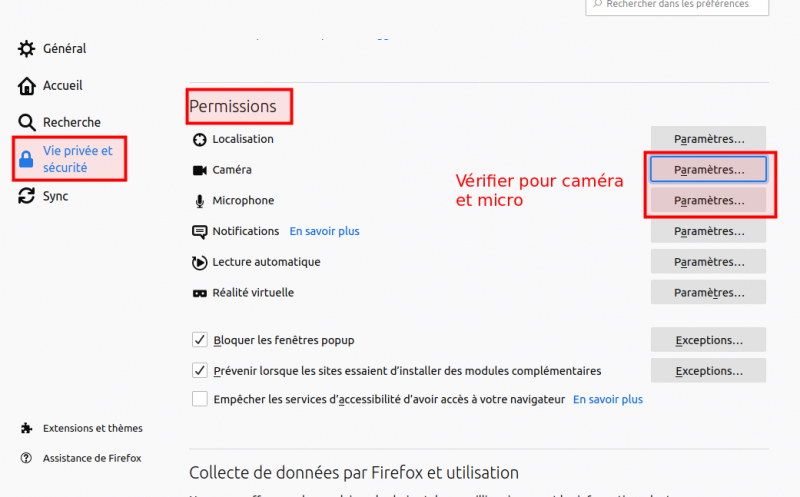Click the Extensions et thèmes puzzle icon
The image size is (800, 497).
[x=27, y=428]
